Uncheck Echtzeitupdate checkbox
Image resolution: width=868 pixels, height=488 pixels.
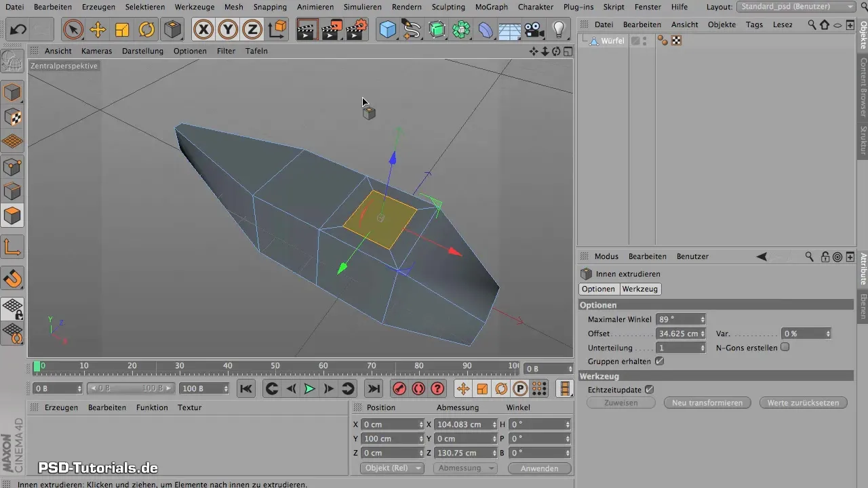click(649, 389)
